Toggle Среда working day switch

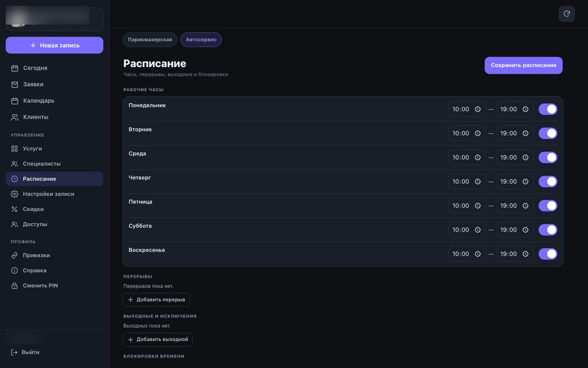[548, 157]
